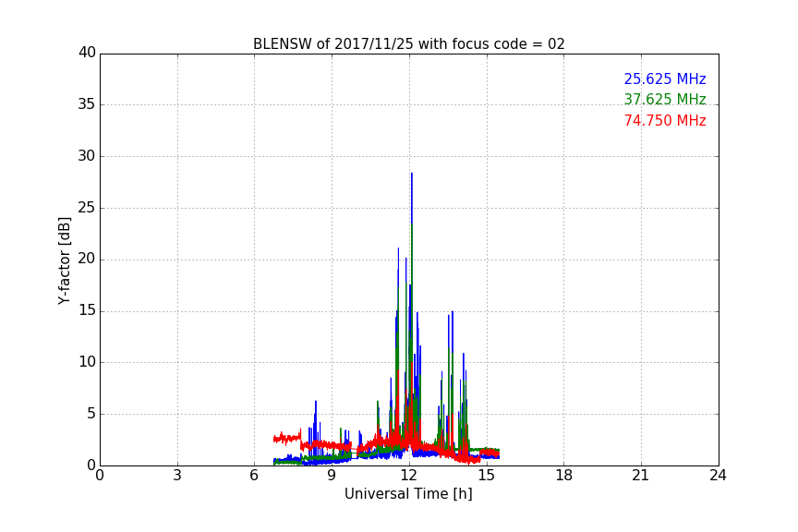
Task: Click the y-axis tick label 30
Action: click(x=87, y=156)
